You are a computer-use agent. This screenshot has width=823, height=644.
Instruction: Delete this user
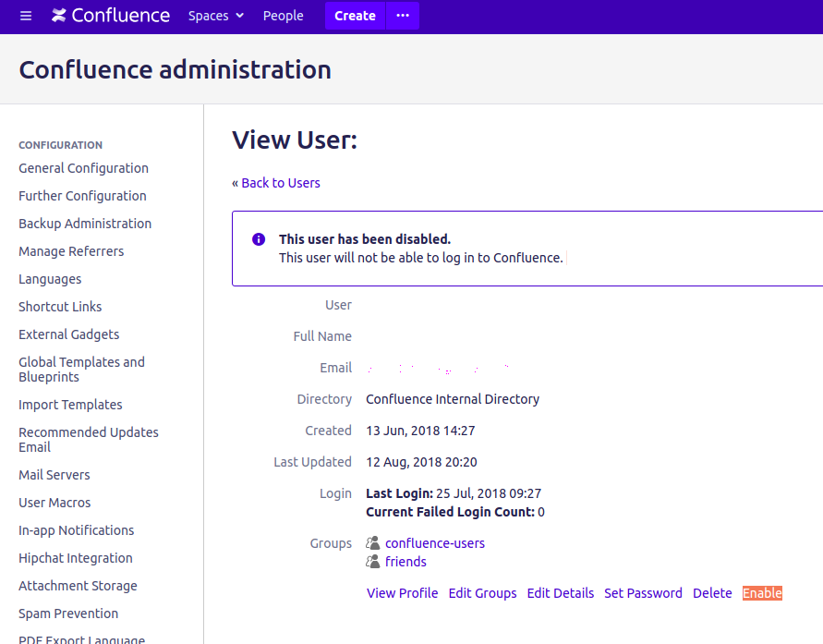click(712, 593)
